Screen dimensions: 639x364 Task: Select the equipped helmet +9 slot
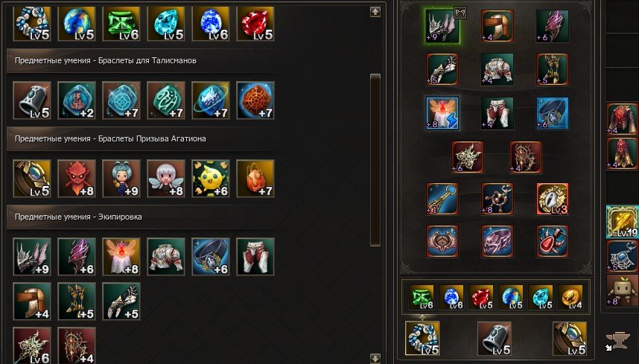(x=442, y=26)
